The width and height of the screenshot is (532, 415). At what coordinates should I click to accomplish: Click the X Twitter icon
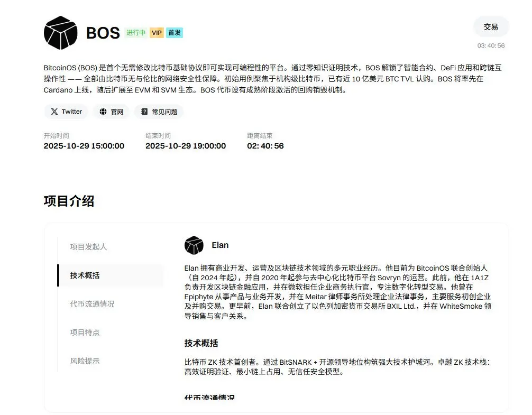pos(54,112)
